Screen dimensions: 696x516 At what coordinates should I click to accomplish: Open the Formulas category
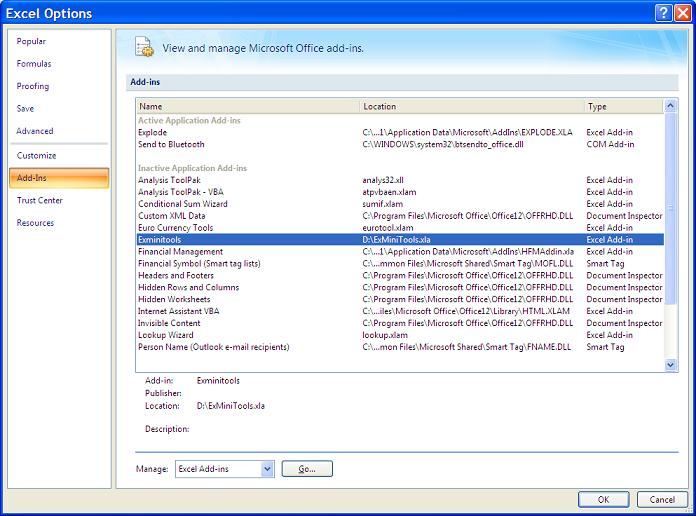click(34, 64)
